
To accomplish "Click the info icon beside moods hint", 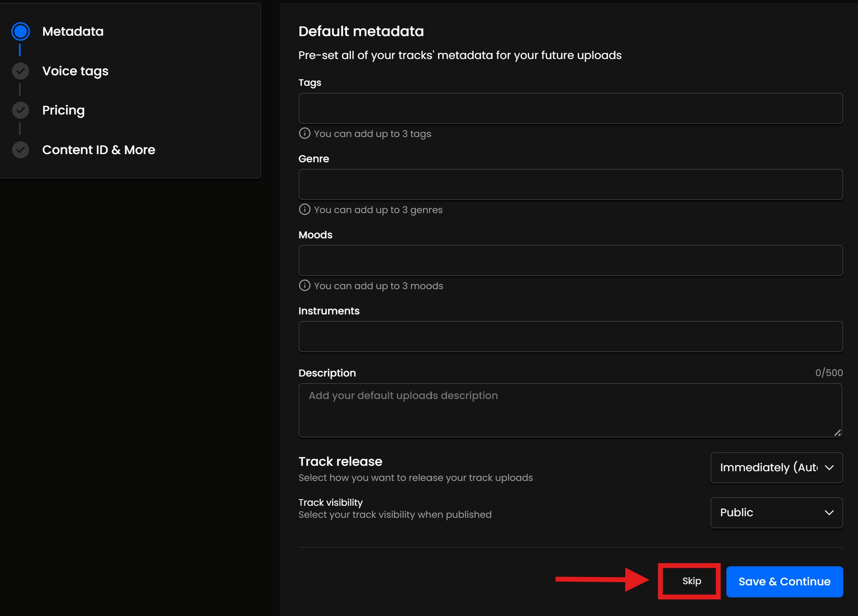I will (304, 286).
